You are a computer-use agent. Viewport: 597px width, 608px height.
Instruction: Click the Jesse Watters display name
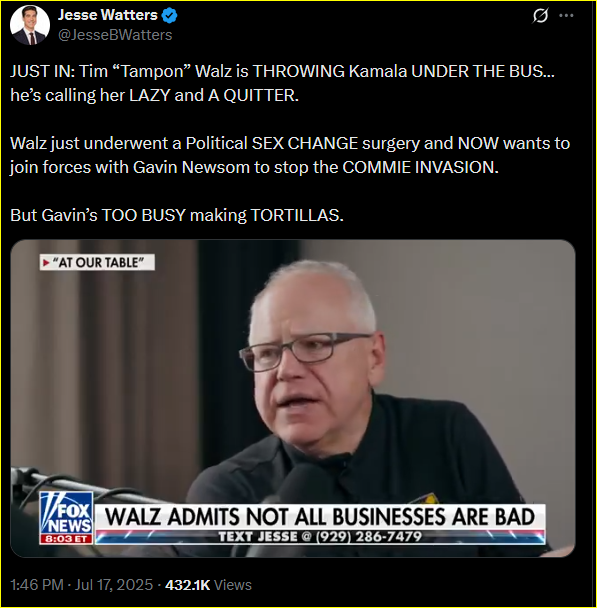(107, 15)
